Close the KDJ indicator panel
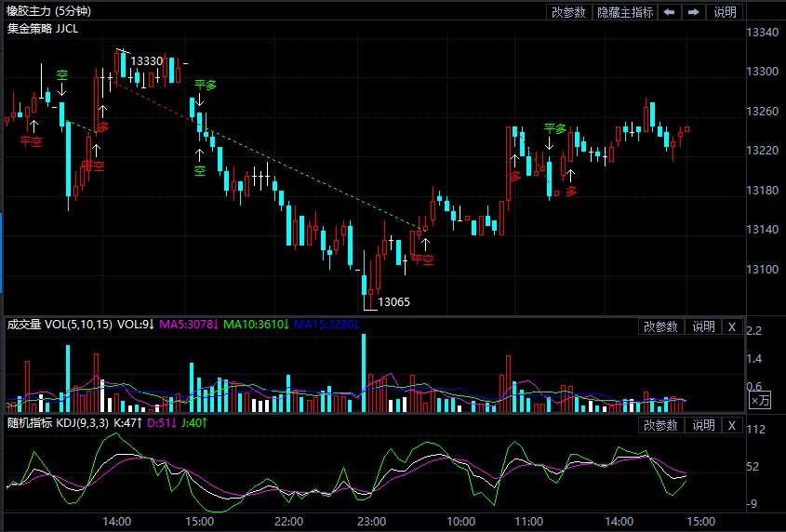 point(731,425)
